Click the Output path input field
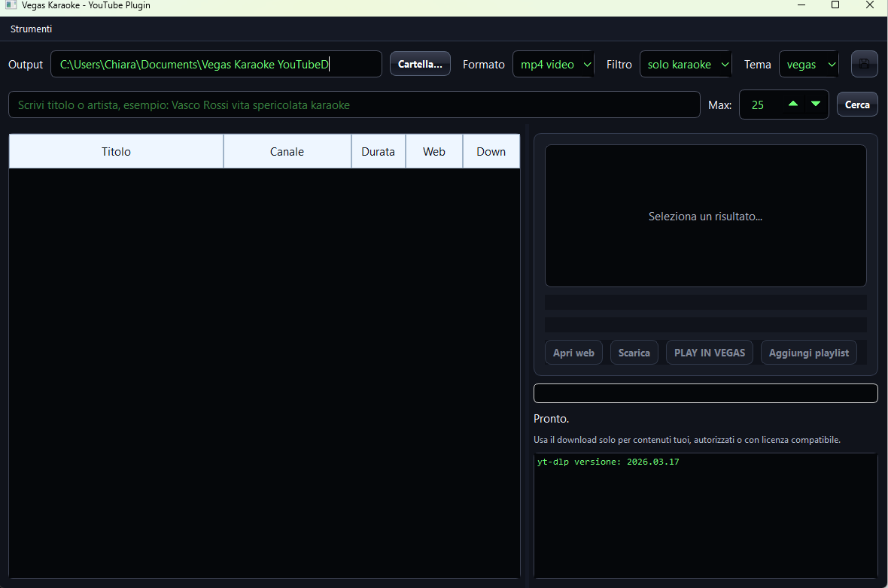 click(x=216, y=64)
